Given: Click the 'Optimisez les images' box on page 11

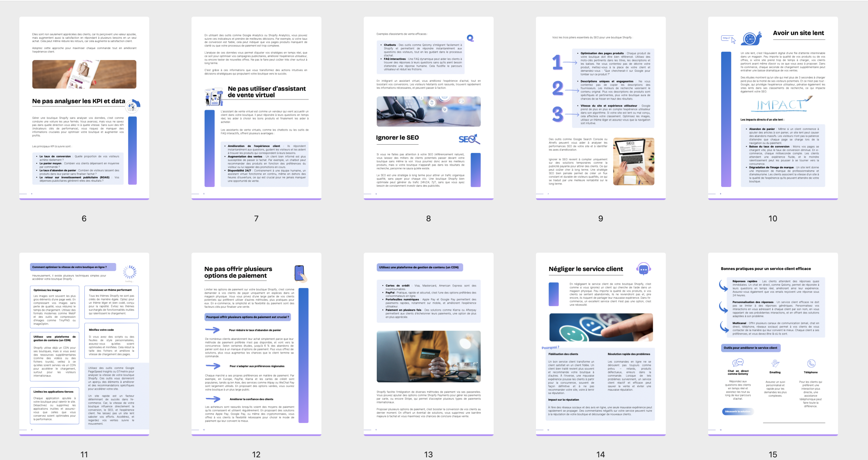Looking at the screenshot, I should coord(55,307).
